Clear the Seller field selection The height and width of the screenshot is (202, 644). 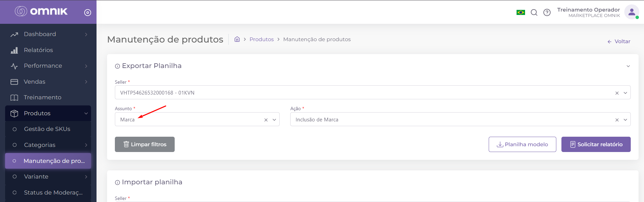(617, 93)
